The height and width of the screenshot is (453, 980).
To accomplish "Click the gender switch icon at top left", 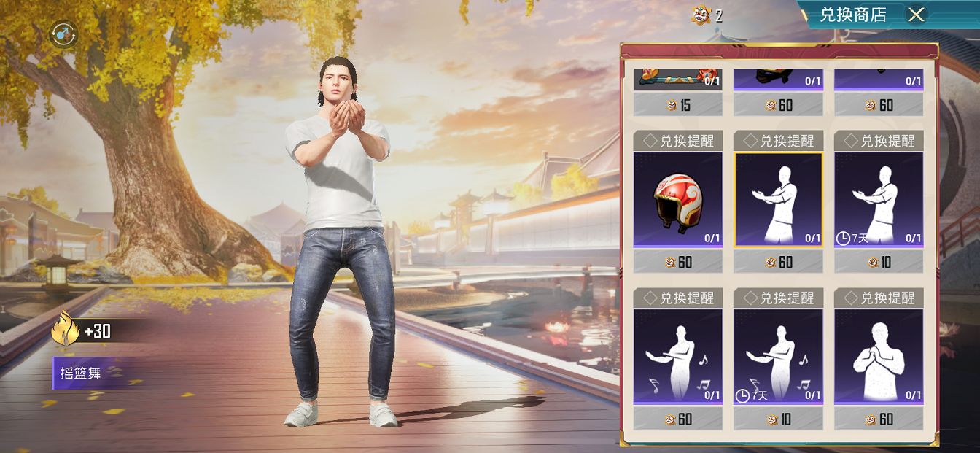I will pos(63,34).
